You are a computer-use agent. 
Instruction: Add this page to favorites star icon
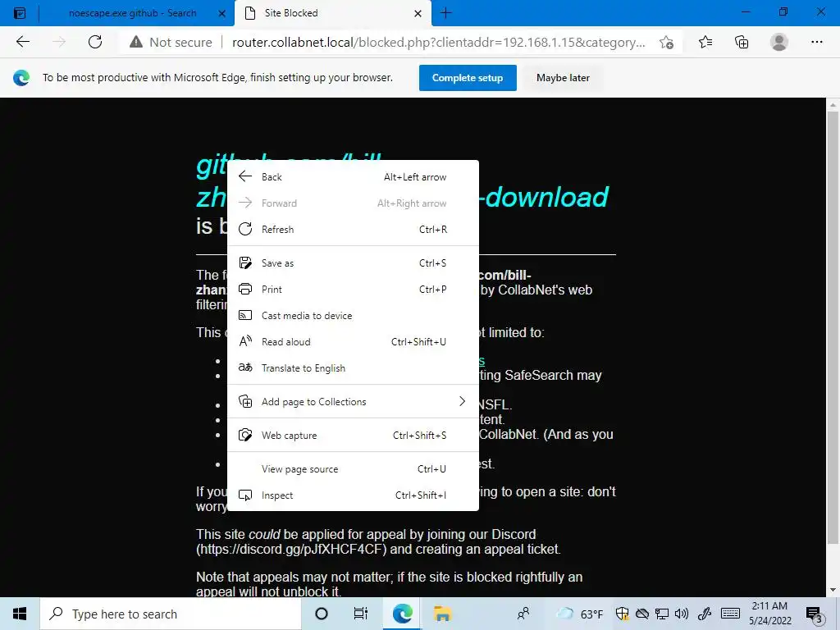pyautogui.click(x=666, y=42)
